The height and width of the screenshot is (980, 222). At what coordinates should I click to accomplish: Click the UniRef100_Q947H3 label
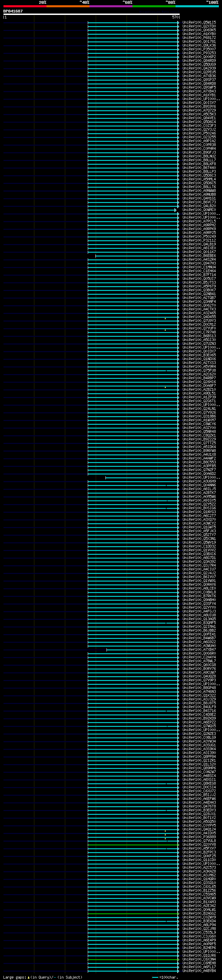[x=199, y=264]
